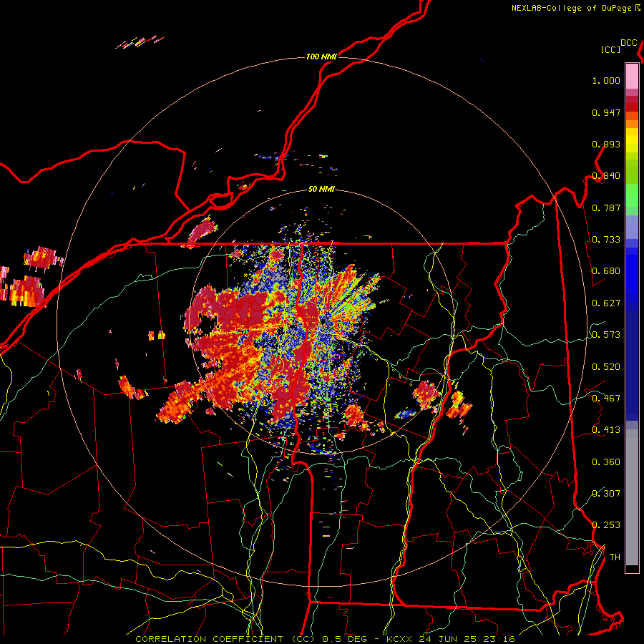This screenshot has width=644, height=644.
Task: Click the DCC legend title
Action: click(x=629, y=43)
